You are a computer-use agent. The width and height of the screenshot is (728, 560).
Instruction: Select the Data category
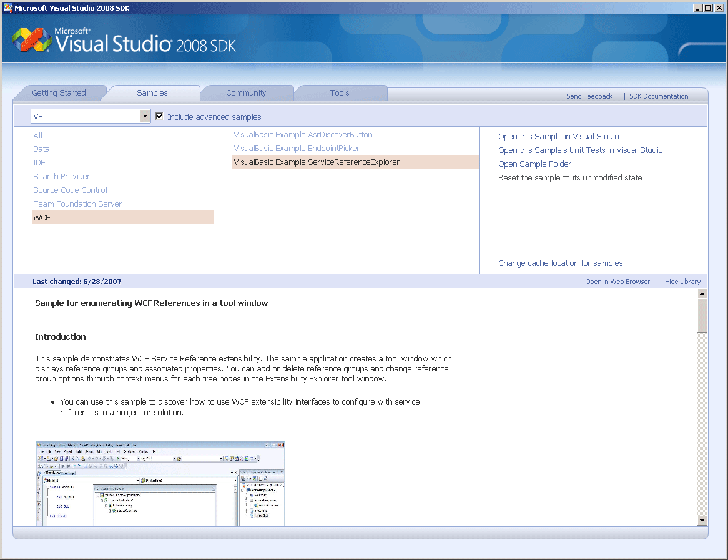coord(41,149)
